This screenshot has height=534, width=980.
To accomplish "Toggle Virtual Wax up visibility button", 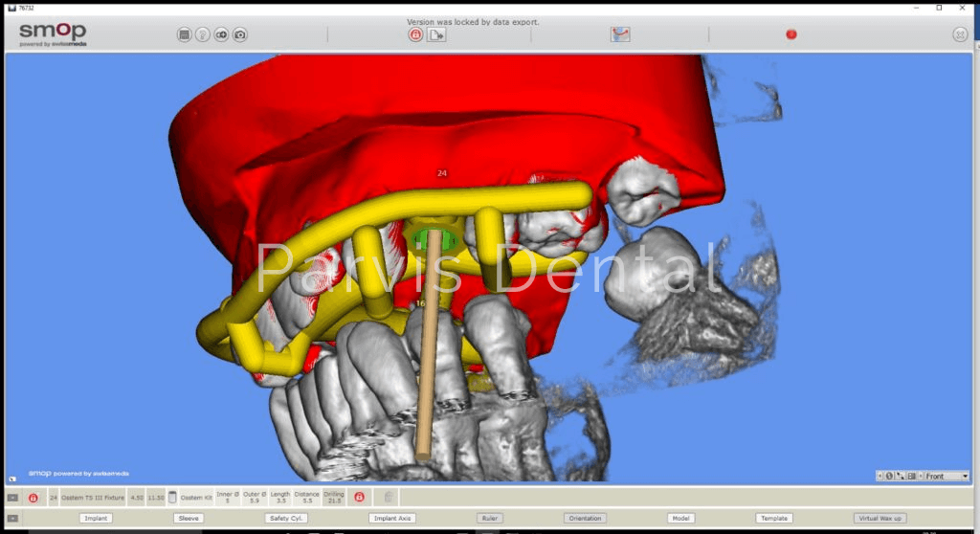I will pos(880,518).
